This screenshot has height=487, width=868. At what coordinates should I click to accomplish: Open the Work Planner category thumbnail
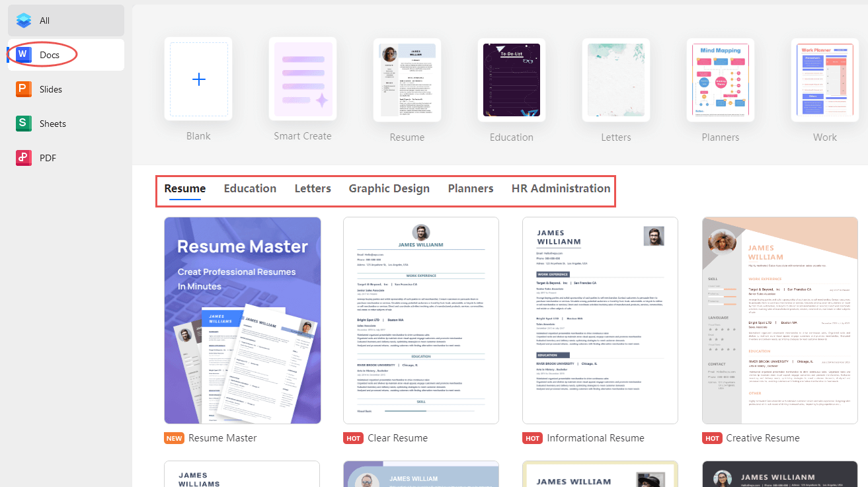point(825,79)
